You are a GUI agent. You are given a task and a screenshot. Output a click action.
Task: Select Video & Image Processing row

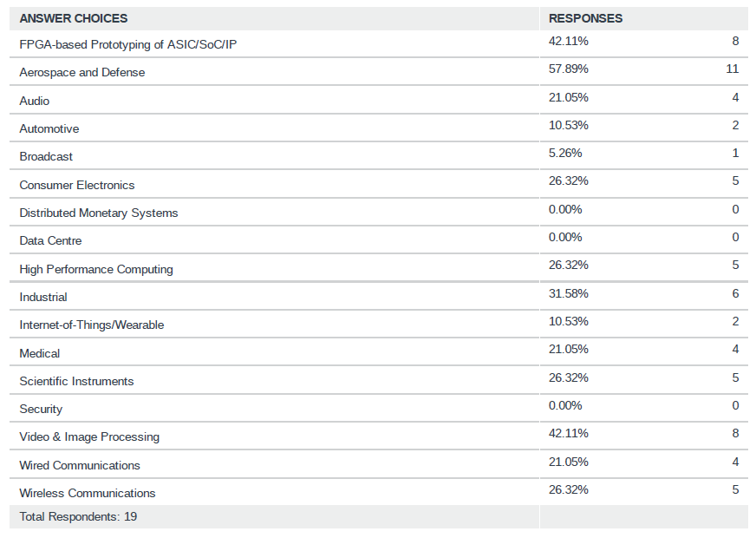[x=89, y=436]
